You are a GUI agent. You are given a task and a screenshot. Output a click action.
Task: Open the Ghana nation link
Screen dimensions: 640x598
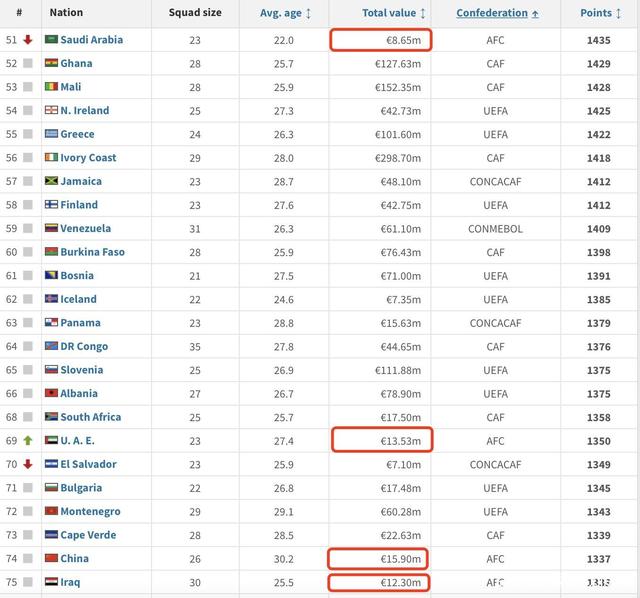[x=76, y=63]
